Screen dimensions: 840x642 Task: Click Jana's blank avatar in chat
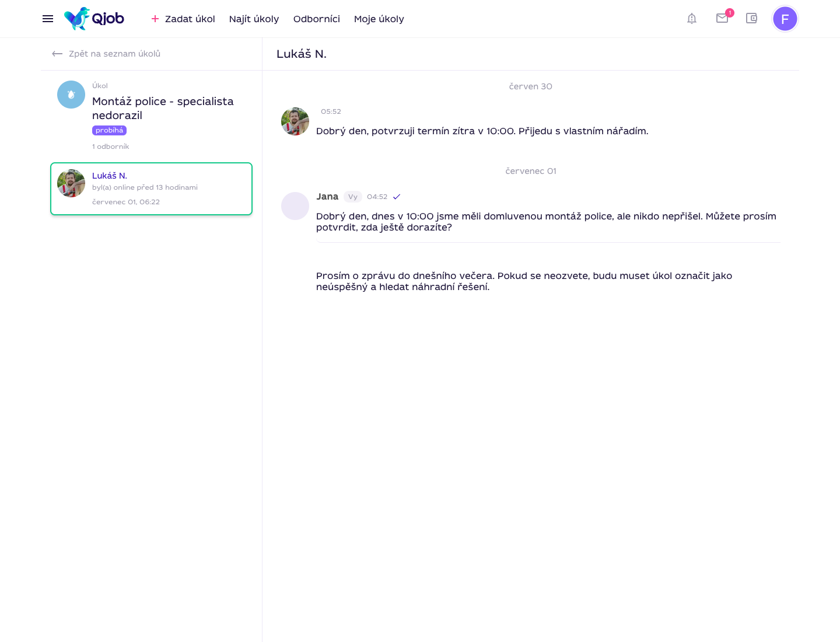(x=295, y=206)
